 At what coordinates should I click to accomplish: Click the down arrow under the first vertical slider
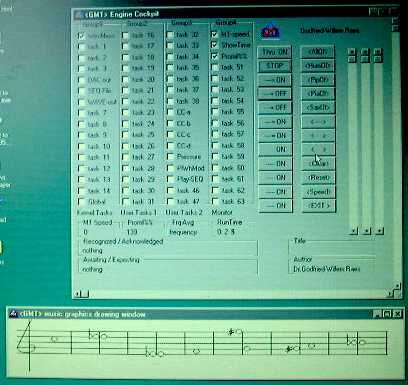354,231
